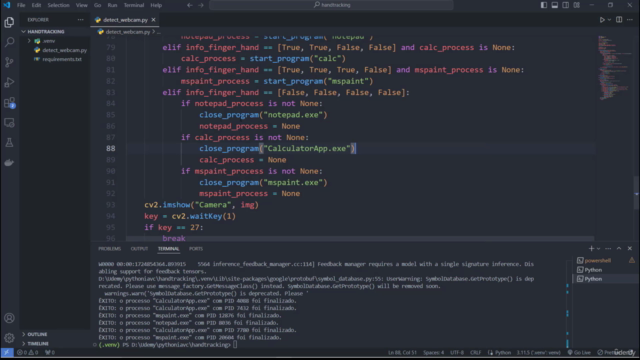640x360 pixels.
Task: Open the Manage gear icon
Action: (9, 338)
